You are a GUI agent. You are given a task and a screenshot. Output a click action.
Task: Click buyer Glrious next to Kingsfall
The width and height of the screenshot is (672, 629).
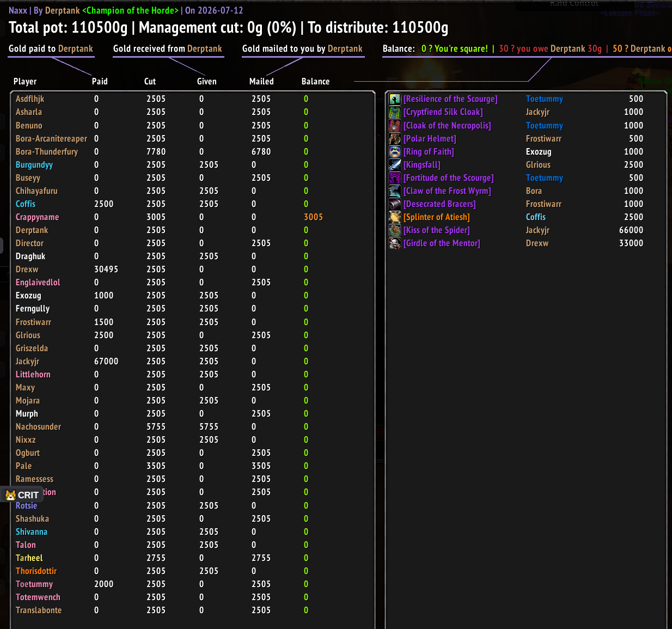[538, 164]
